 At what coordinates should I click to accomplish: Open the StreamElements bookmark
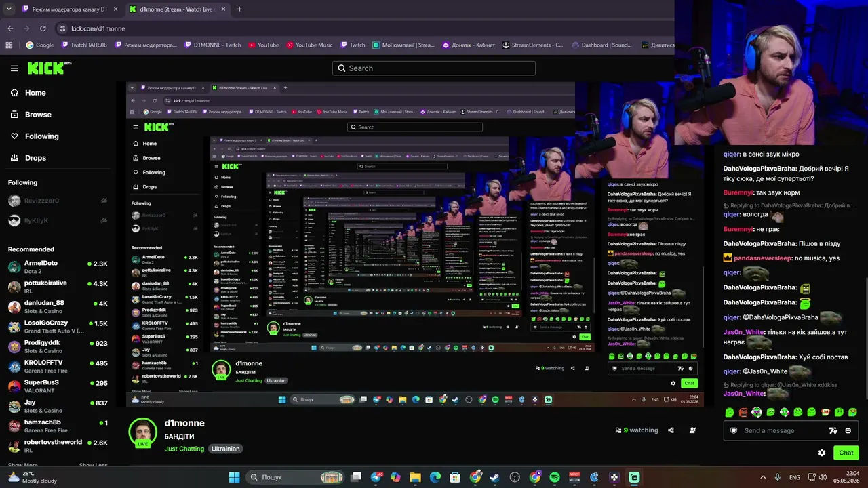tap(532, 45)
